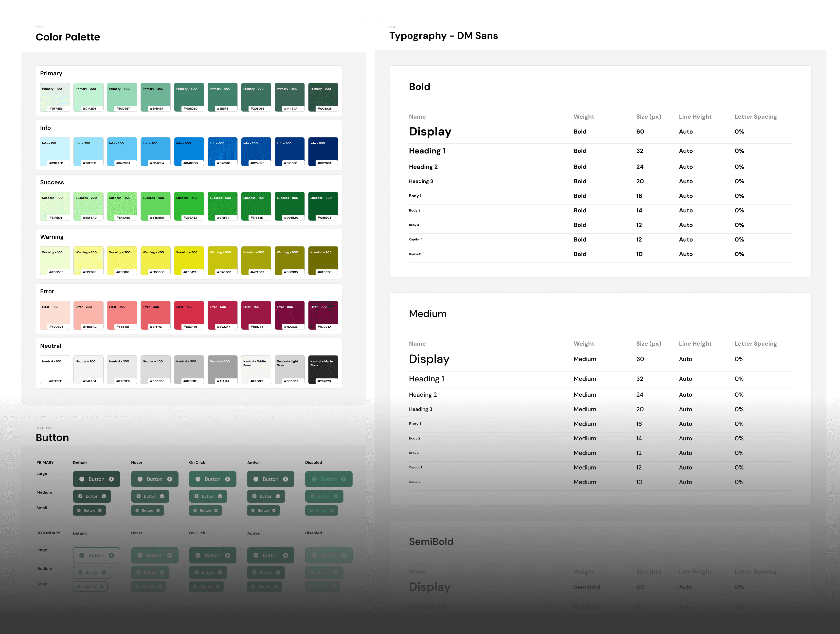840x634 pixels.
Task: Click left plus icon in Secondary Default large button
Action: pyautogui.click(x=82, y=555)
